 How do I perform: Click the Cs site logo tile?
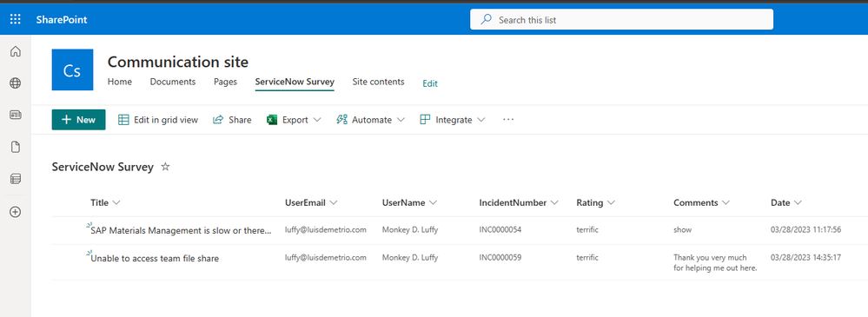[x=72, y=69]
